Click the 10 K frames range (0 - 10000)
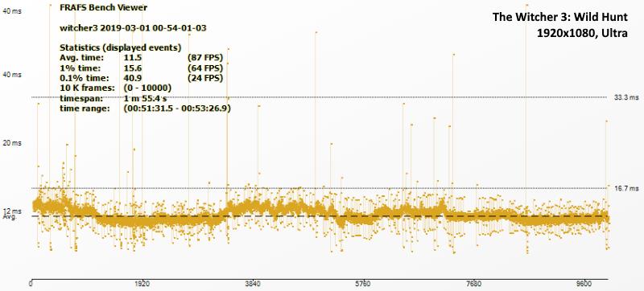Viewport: 644px width, 291px height. 147,88
